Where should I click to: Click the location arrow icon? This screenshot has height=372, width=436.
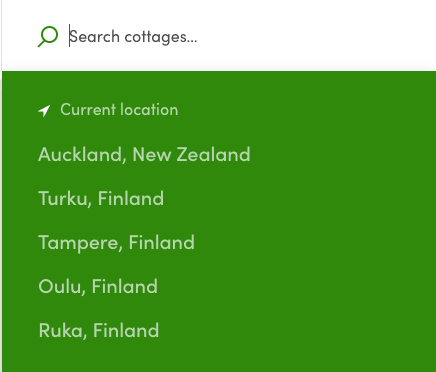44,111
